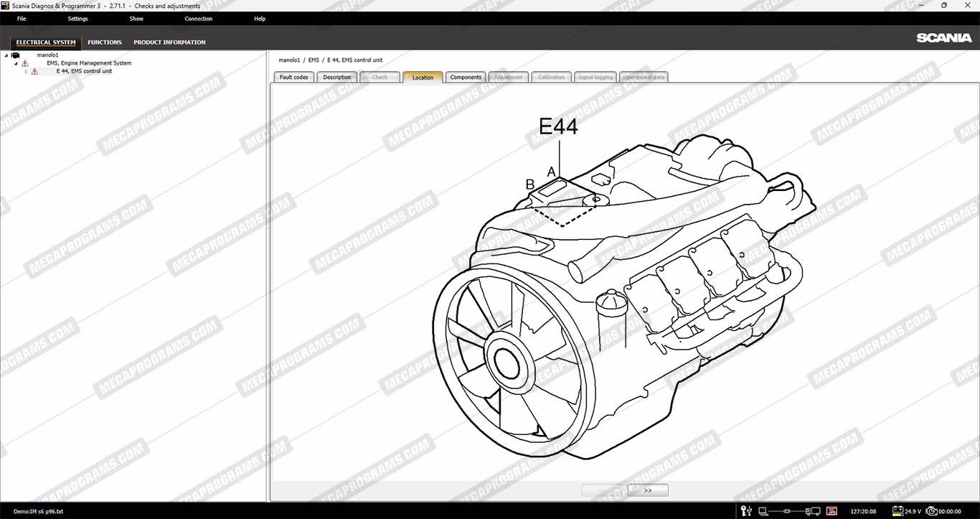Click the E44 label on engine diagram

[558, 127]
